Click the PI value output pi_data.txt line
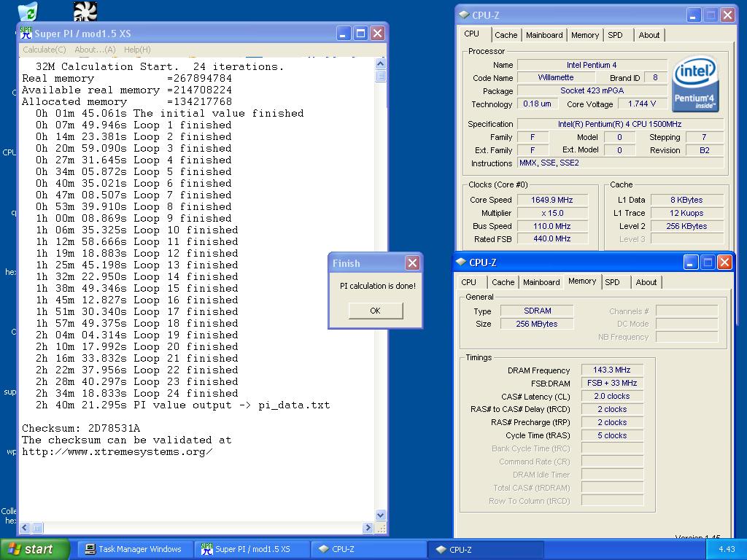 tap(183, 405)
